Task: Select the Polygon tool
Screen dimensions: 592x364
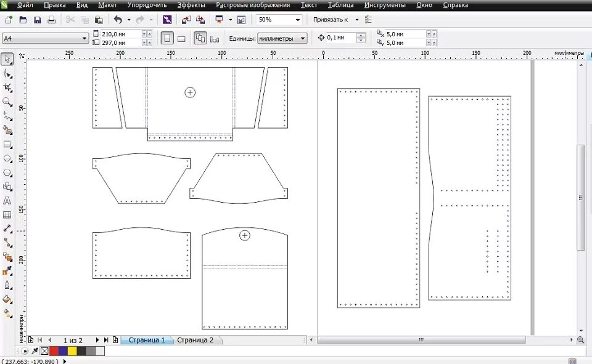Action: click(x=7, y=172)
